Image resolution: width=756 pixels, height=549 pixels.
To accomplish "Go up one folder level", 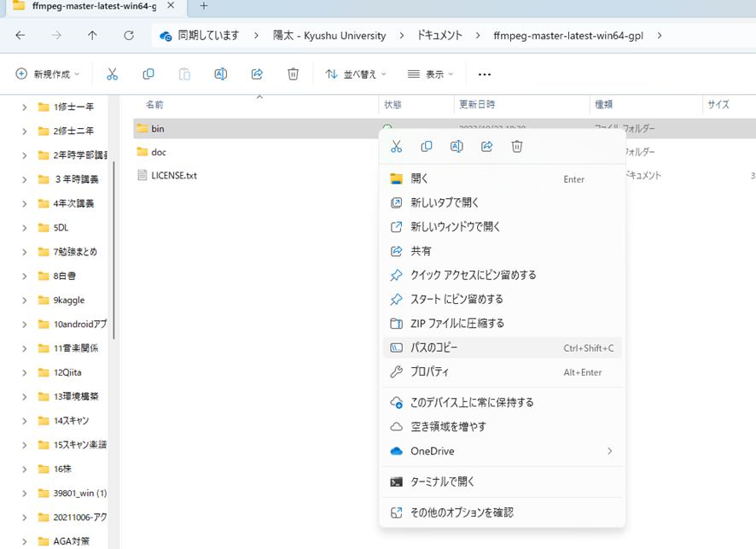I will (x=92, y=35).
